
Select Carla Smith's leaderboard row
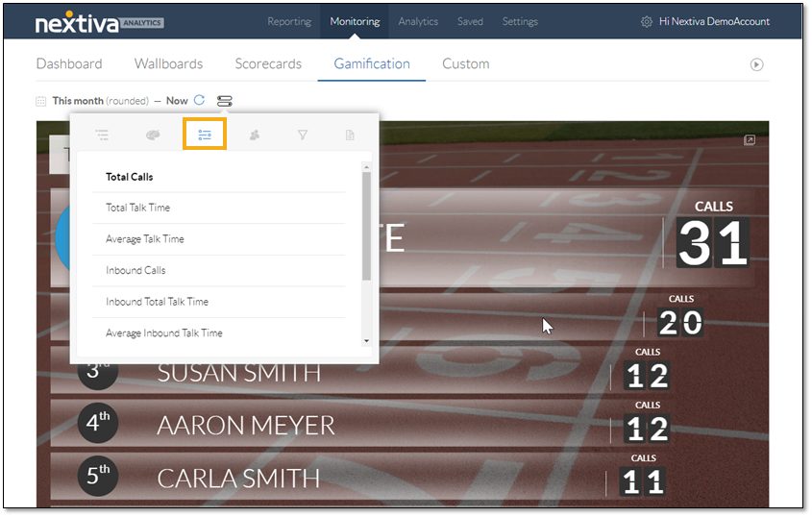pyautogui.click(x=357, y=477)
